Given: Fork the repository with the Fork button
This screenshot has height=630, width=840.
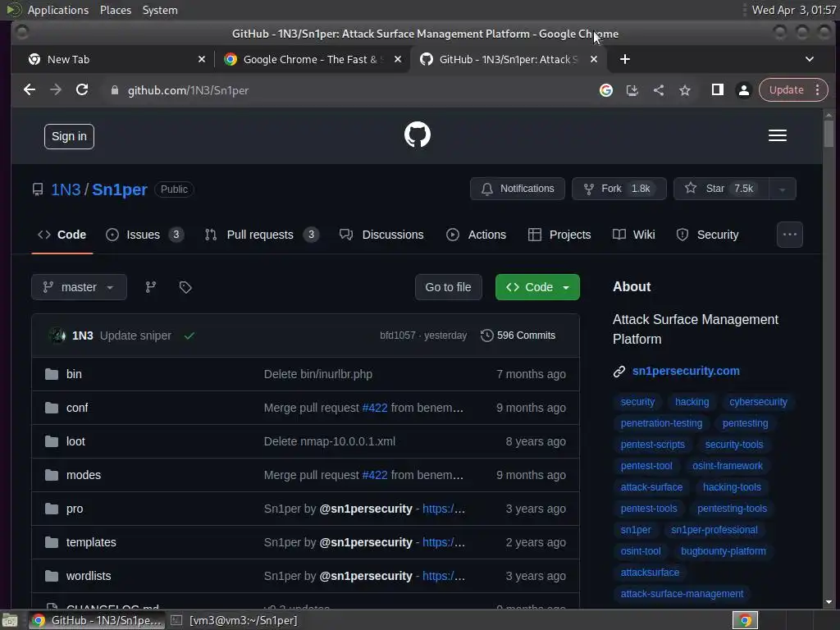Looking at the screenshot, I should (619, 189).
